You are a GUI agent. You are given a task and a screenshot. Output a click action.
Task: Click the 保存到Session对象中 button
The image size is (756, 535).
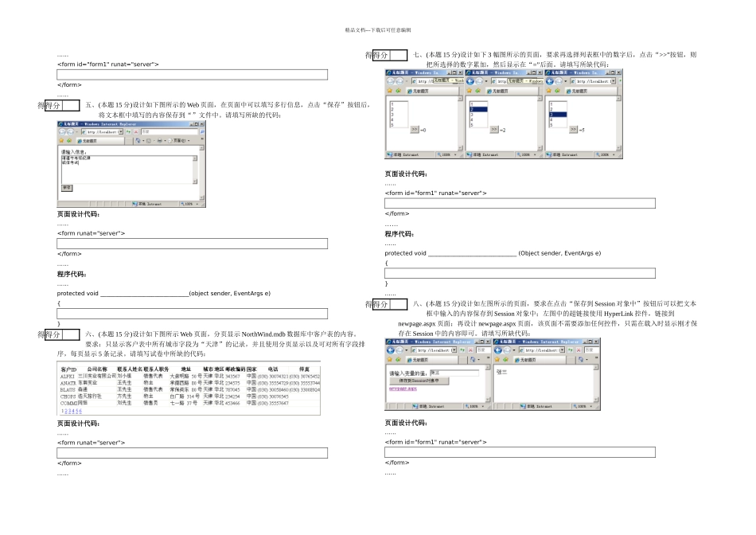click(419, 381)
